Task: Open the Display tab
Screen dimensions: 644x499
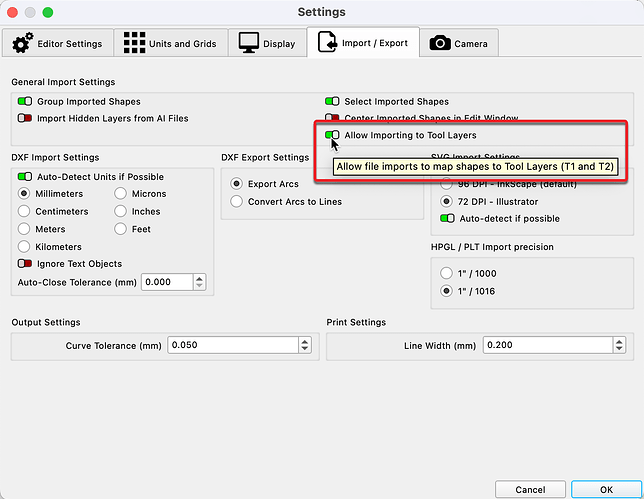Action: [x=267, y=43]
